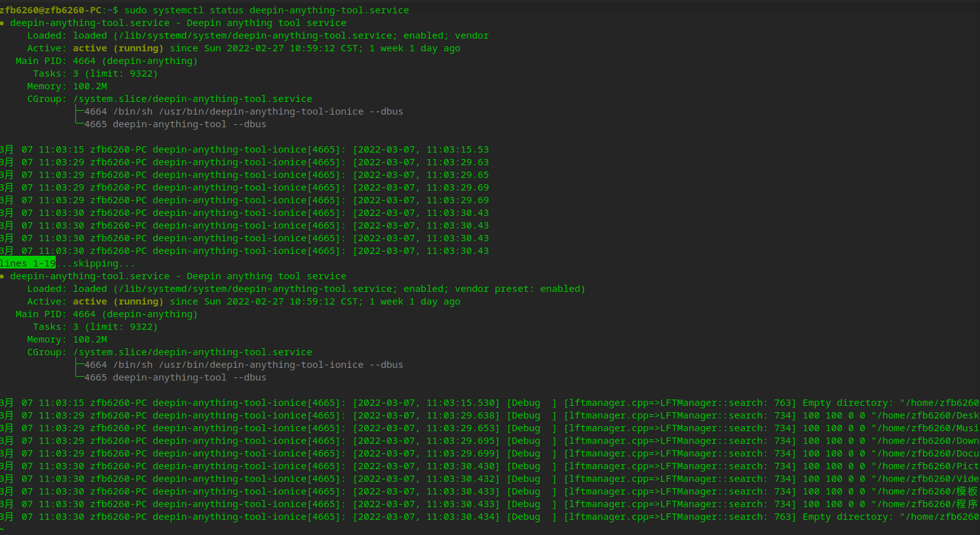Click "Empty directory:" on the 11:03:30.434 log line
Viewport: 980px width, 535px height.
(848, 517)
